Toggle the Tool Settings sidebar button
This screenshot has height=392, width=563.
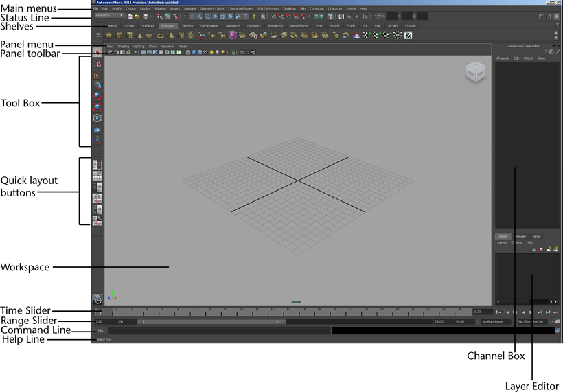click(549, 16)
